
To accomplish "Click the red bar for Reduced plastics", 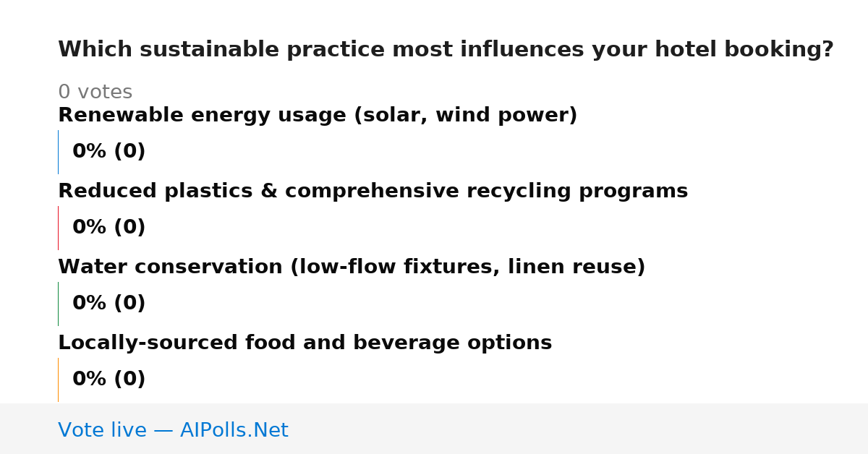I will point(58,228).
